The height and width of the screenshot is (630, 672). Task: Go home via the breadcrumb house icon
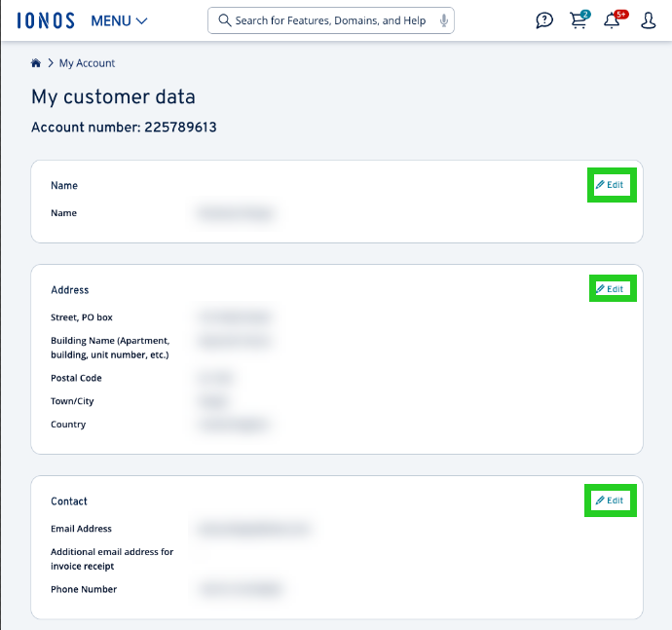[x=36, y=63]
